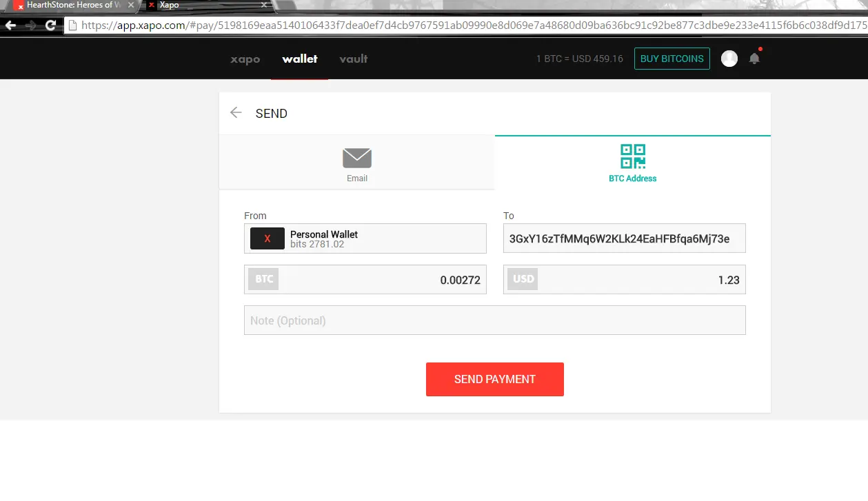The height and width of the screenshot is (501, 868).
Task: Click the SEND PAYMENT button
Action: [495, 379]
